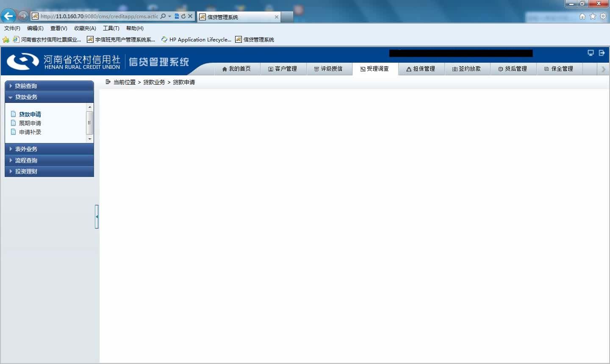Switch to the 我的首页 tab

[x=236, y=69]
